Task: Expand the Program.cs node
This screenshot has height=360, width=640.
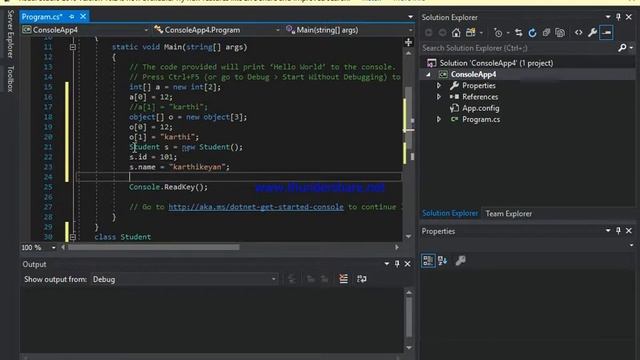Action: pos(439,120)
